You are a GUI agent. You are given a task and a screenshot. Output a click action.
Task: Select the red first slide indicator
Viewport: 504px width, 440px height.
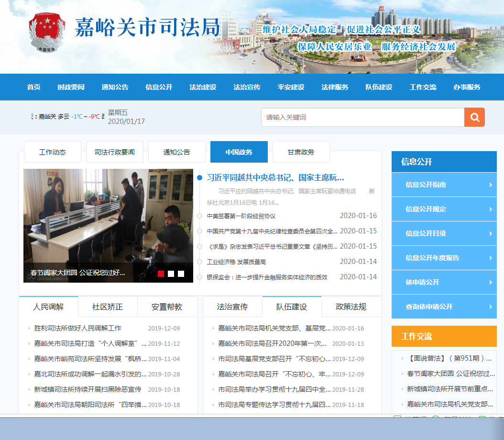click(x=161, y=274)
